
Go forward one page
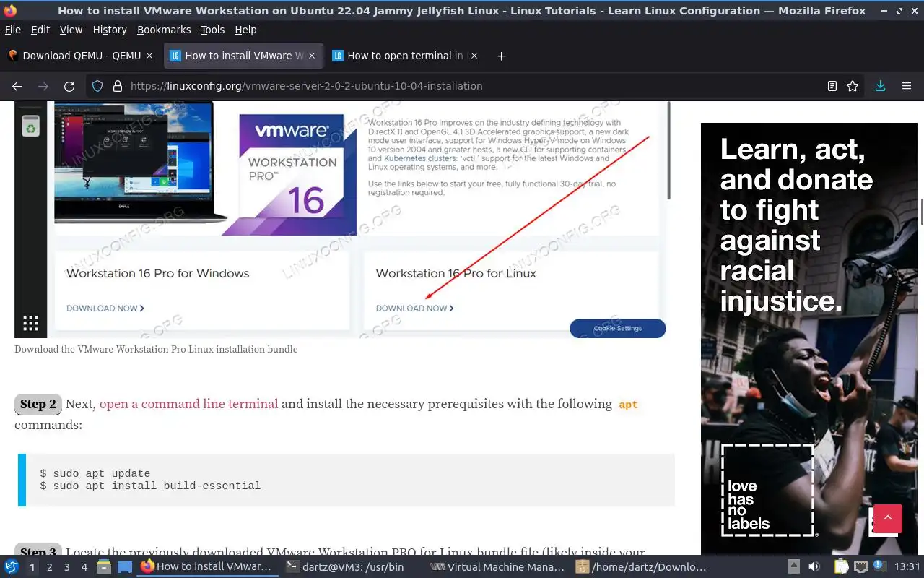(x=43, y=86)
